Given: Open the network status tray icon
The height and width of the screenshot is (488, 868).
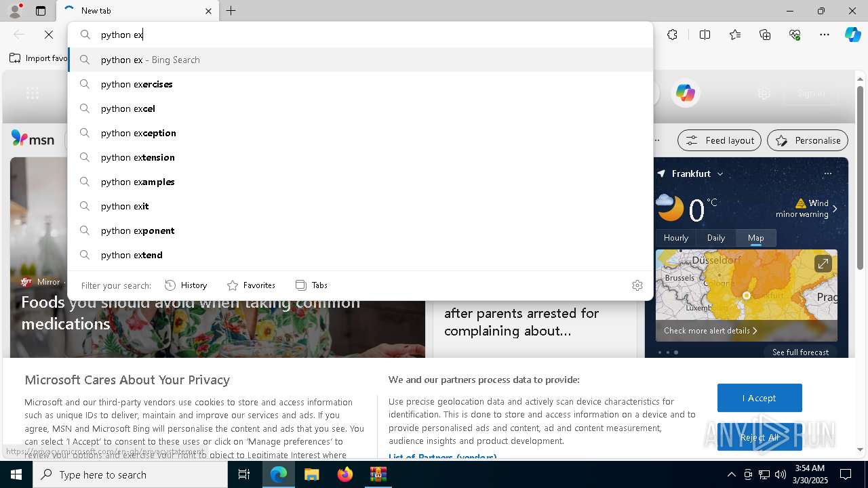Looking at the screenshot, I should pyautogui.click(x=764, y=474).
